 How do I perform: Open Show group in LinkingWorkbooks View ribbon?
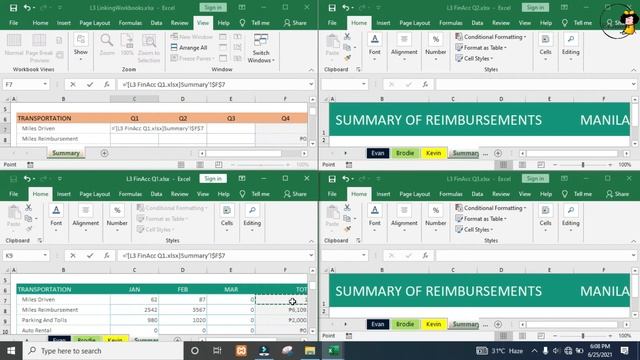click(x=81, y=47)
